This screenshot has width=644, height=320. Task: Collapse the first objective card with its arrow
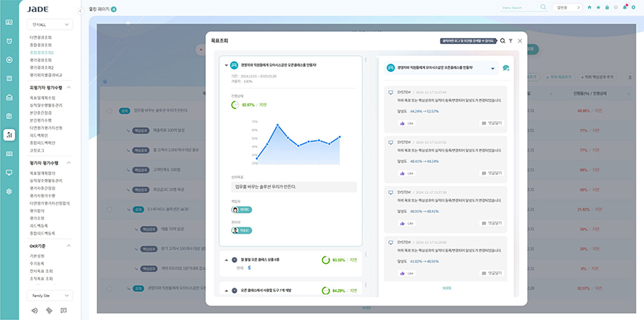tap(226, 65)
